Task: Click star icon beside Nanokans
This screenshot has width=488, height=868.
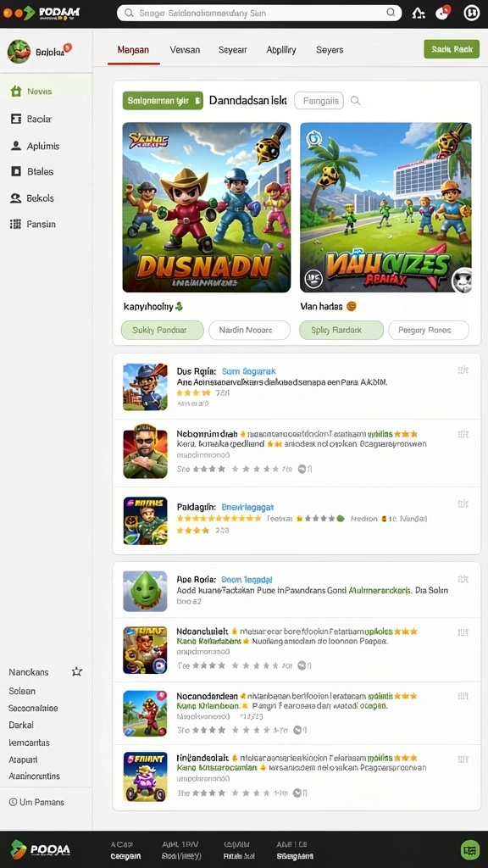Action: (x=77, y=671)
